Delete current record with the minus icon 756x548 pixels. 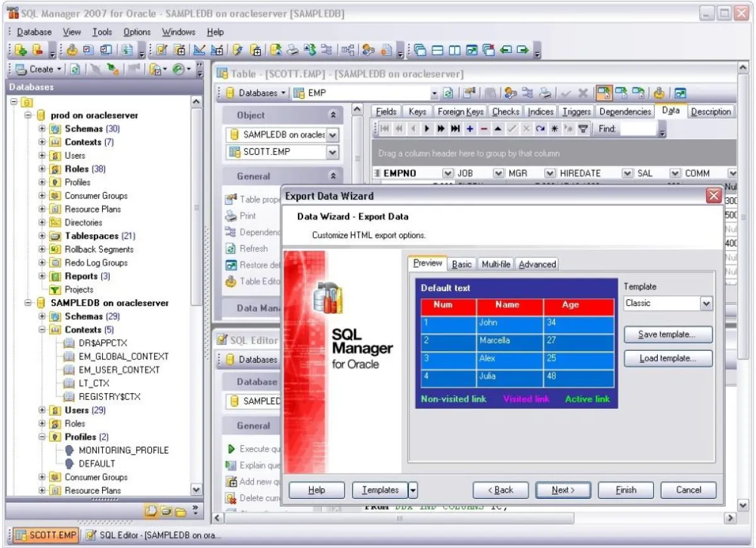pyautogui.click(x=483, y=128)
